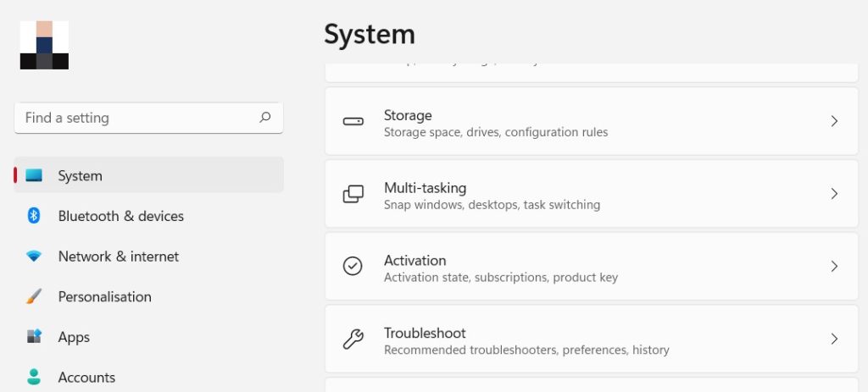
Task: Select the System monitor icon in sidebar
Action: [x=34, y=176]
